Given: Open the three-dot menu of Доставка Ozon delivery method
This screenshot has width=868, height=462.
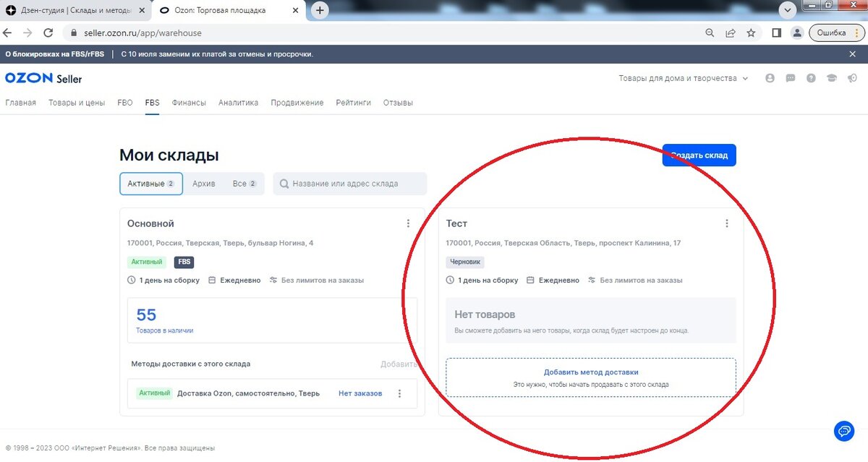Looking at the screenshot, I should pyautogui.click(x=399, y=393).
